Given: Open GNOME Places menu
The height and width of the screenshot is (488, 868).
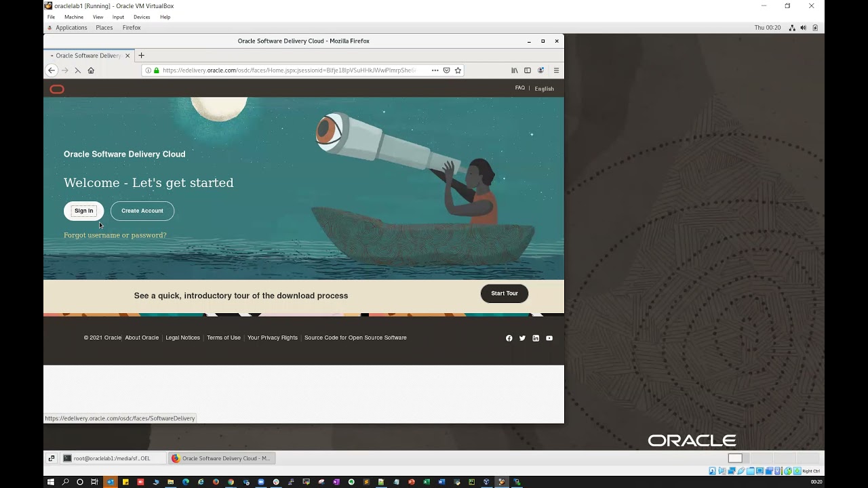Looking at the screenshot, I should pyautogui.click(x=104, y=28).
